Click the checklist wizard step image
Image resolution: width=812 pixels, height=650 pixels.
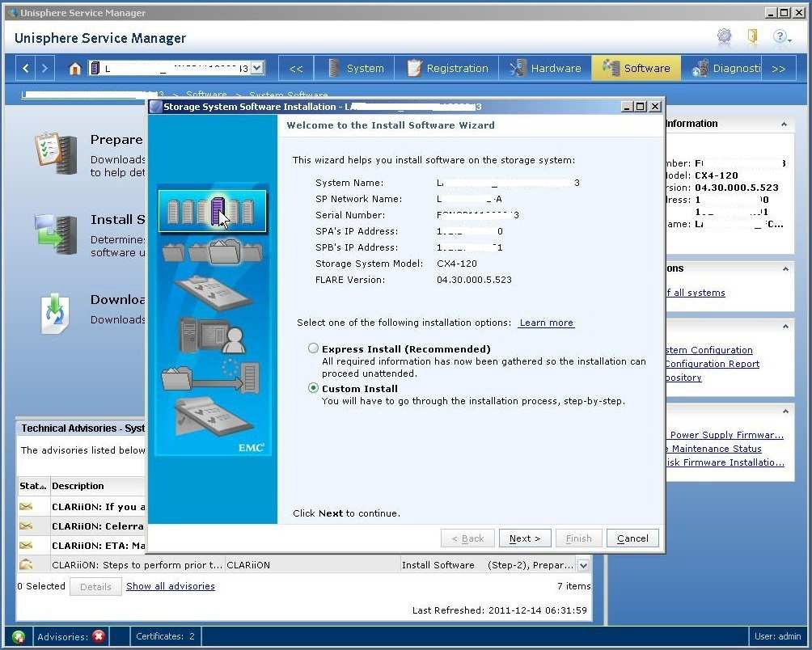click(213, 293)
